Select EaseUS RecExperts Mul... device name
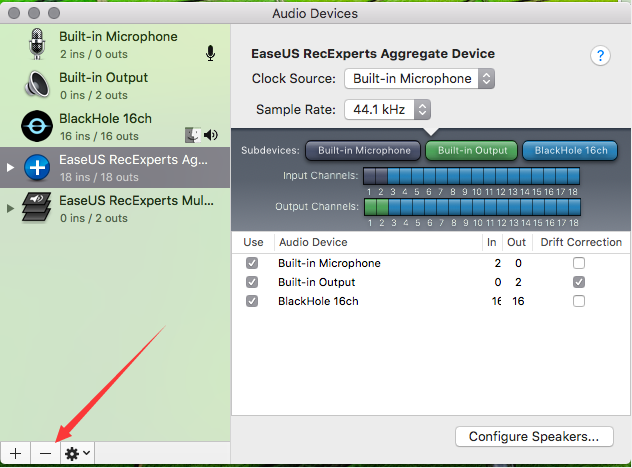This screenshot has height=468, width=632. [136, 200]
